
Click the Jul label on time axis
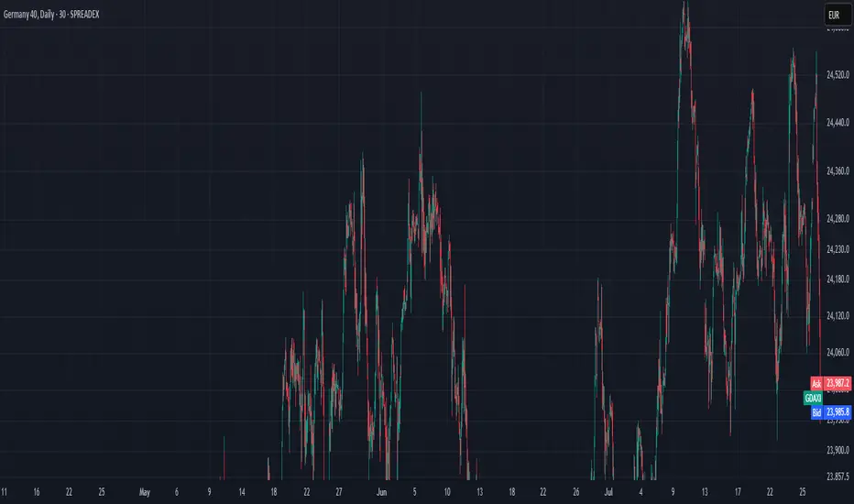pyautogui.click(x=608, y=492)
